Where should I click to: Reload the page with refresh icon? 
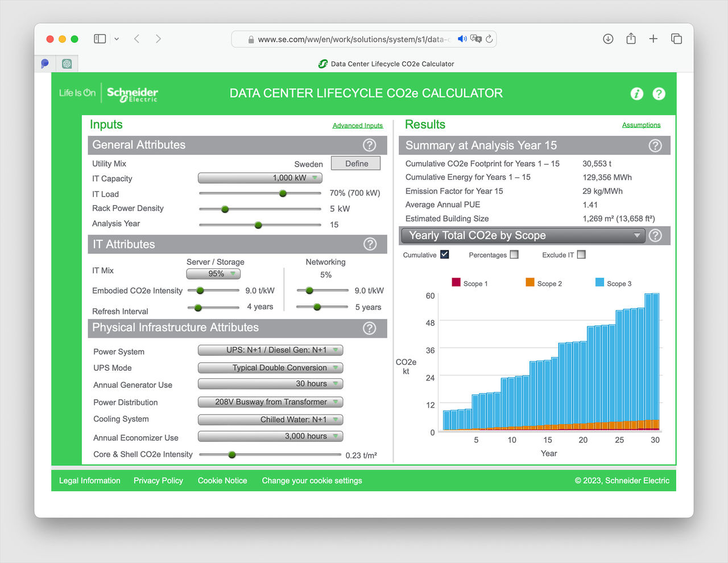[x=489, y=39]
